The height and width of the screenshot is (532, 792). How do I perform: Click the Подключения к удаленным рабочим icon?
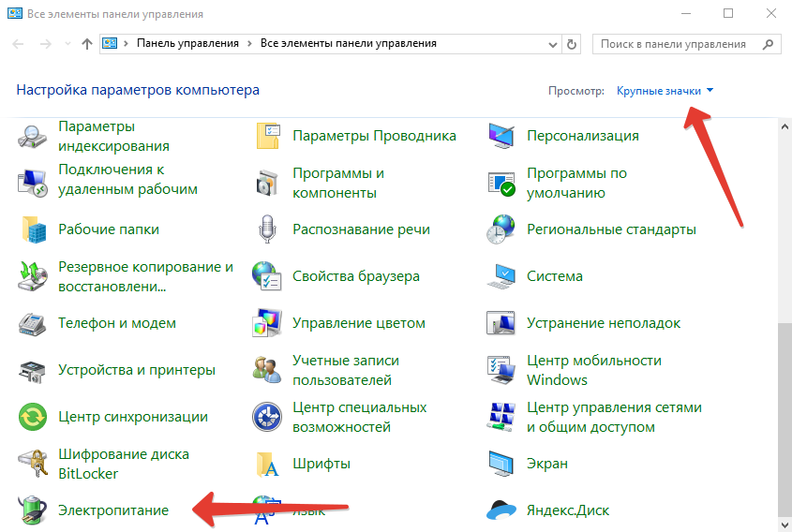[x=32, y=182]
